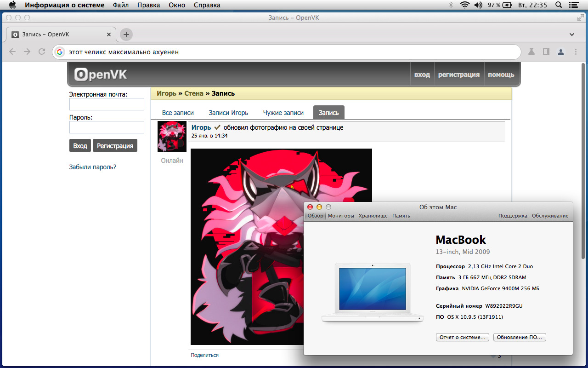Switch to Записи Игорь tab
Screen dimensions: 588x368
[228, 113]
